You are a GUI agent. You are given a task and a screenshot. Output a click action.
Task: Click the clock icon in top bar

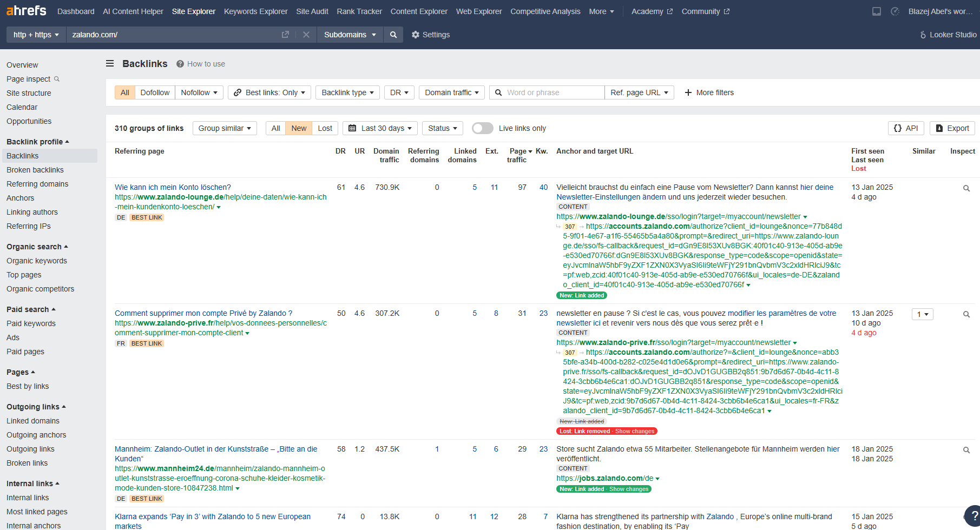click(x=895, y=11)
